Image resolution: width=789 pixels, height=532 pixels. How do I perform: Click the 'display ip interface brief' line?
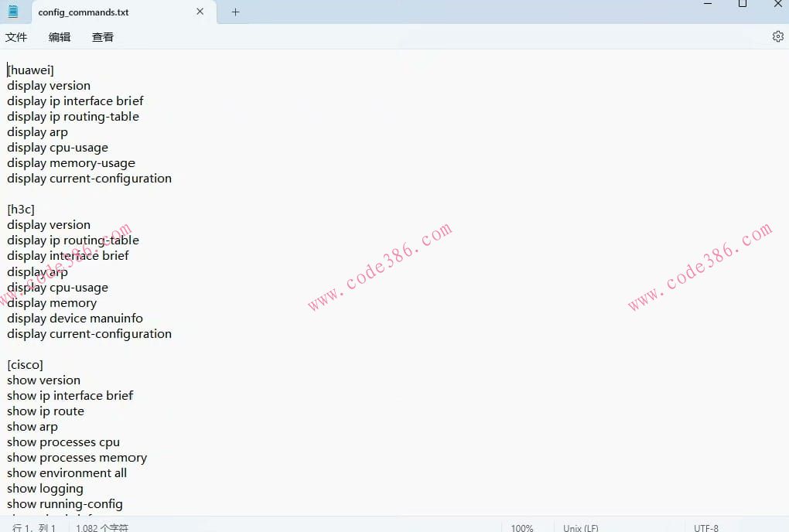click(x=76, y=101)
